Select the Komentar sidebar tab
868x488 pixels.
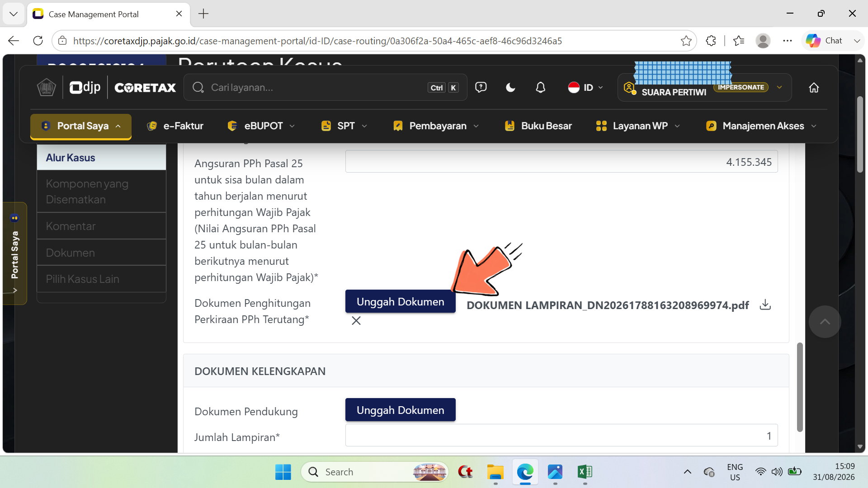[x=101, y=226]
